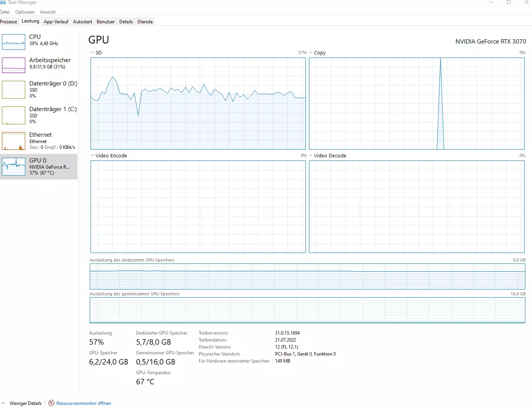This screenshot has height=408, width=532.
Task: Switch to the Prozesse tab
Action: point(9,22)
